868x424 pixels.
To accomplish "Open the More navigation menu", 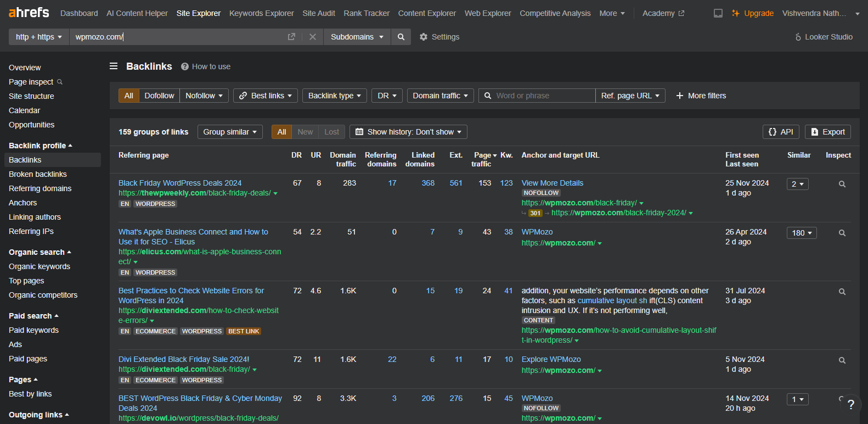I will [x=612, y=13].
